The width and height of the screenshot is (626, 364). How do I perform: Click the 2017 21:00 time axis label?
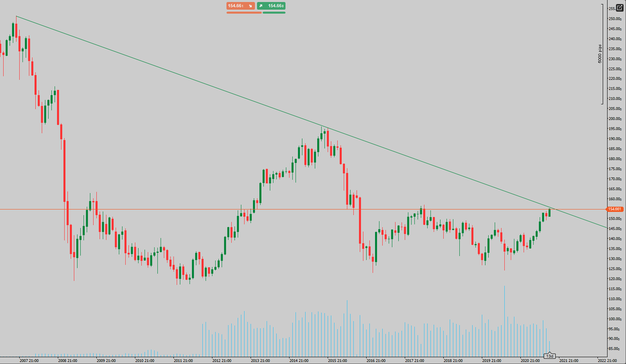pyautogui.click(x=414, y=360)
